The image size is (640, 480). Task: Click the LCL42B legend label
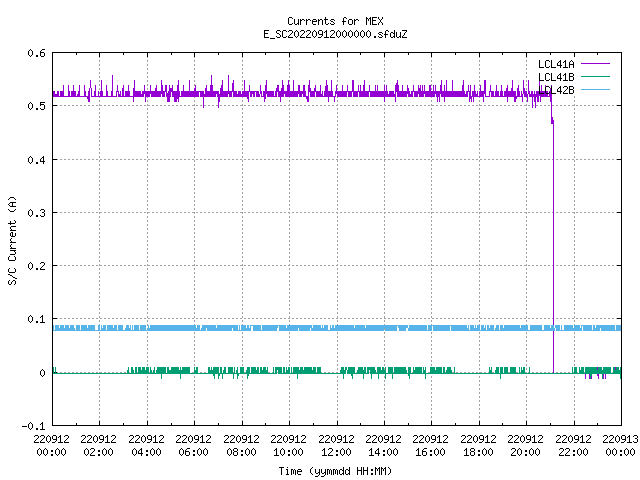(x=556, y=90)
